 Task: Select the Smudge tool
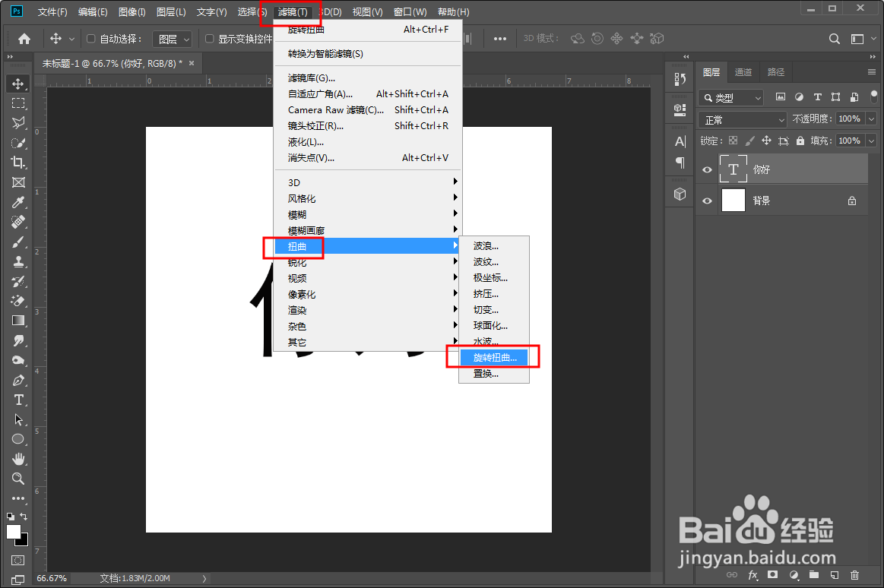(18, 340)
